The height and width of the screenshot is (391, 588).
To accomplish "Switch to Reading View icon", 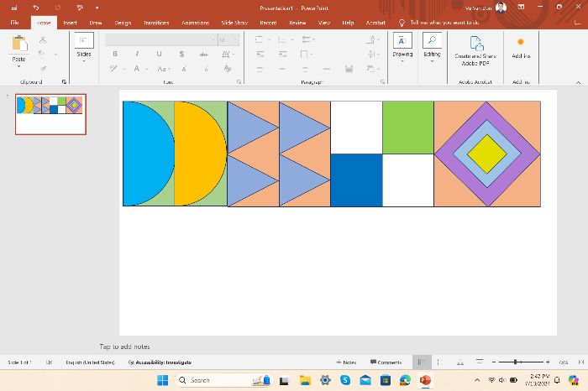I will tap(460, 362).
